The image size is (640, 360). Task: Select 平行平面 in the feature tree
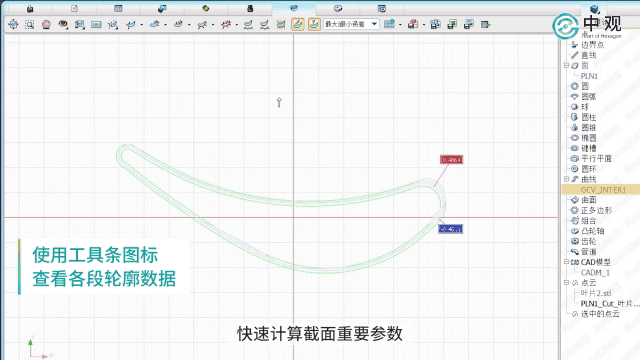click(x=596, y=158)
